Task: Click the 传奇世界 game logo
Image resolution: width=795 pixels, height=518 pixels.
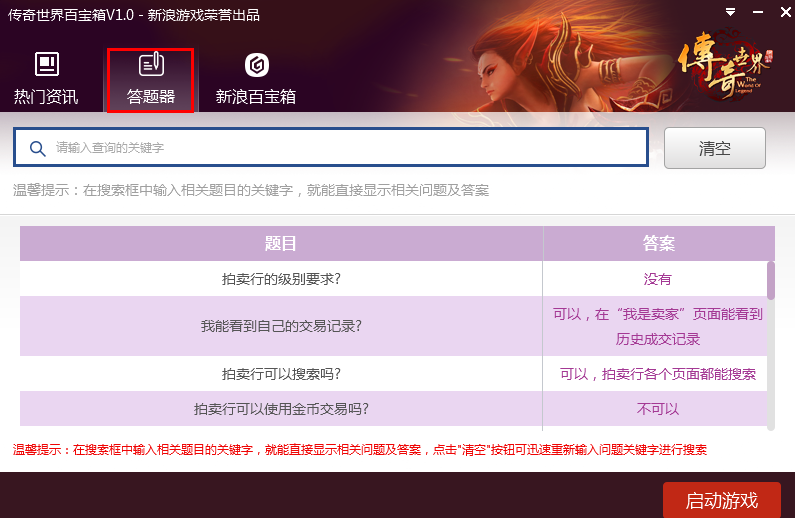Action: (x=725, y=64)
